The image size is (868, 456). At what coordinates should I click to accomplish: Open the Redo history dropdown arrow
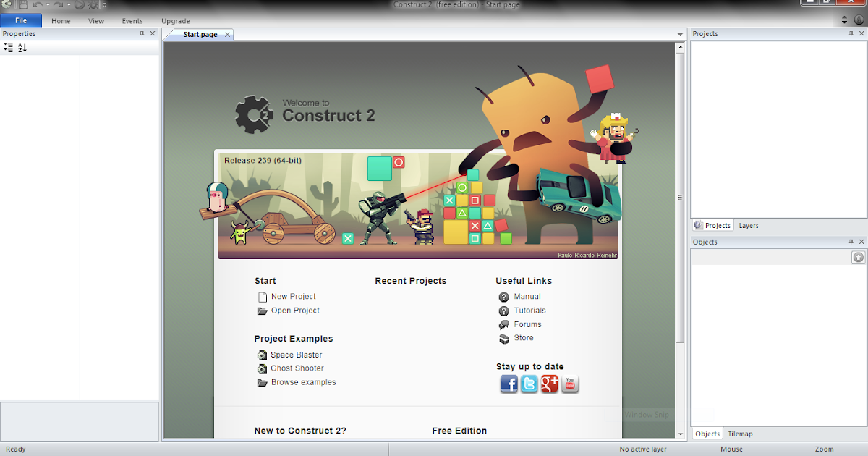pyautogui.click(x=69, y=4)
